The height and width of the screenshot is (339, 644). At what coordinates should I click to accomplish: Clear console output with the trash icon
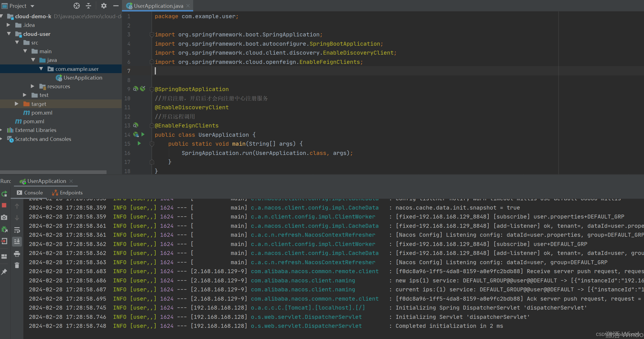click(17, 265)
